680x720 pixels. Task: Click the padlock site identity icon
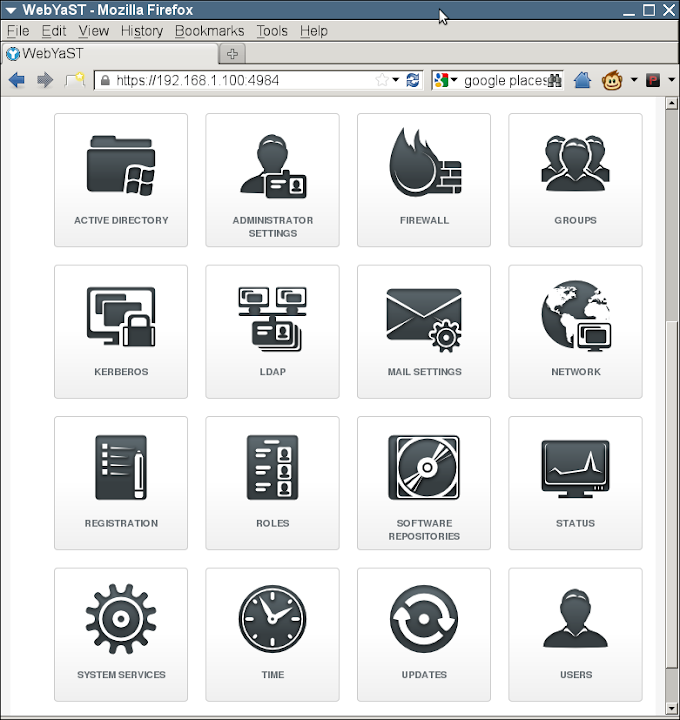[105, 80]
